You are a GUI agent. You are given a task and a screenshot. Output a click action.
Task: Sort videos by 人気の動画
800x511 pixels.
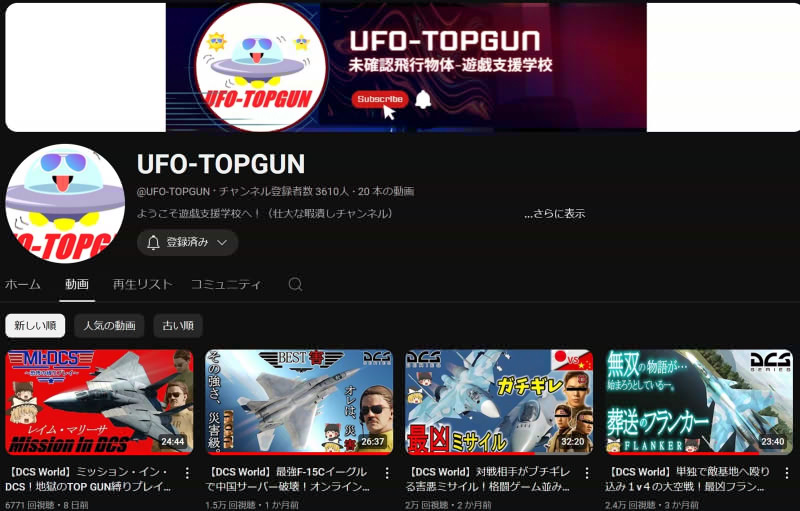[x=109, y=325]
